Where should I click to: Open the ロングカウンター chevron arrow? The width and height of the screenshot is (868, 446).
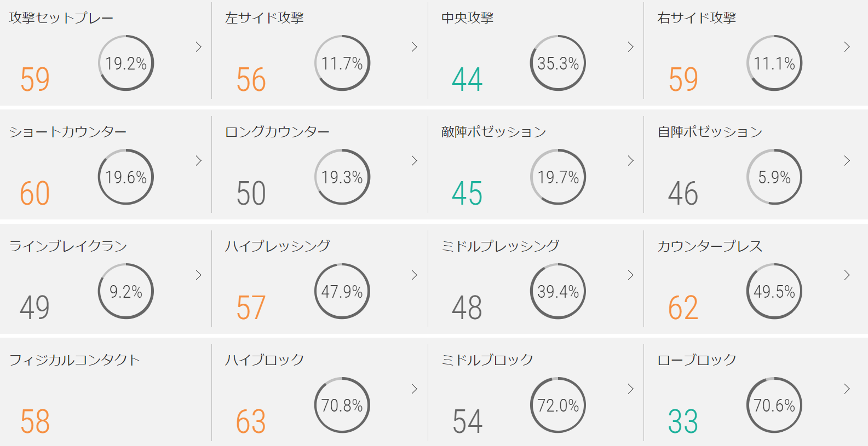pyautogui.click(x=415, y=161)
